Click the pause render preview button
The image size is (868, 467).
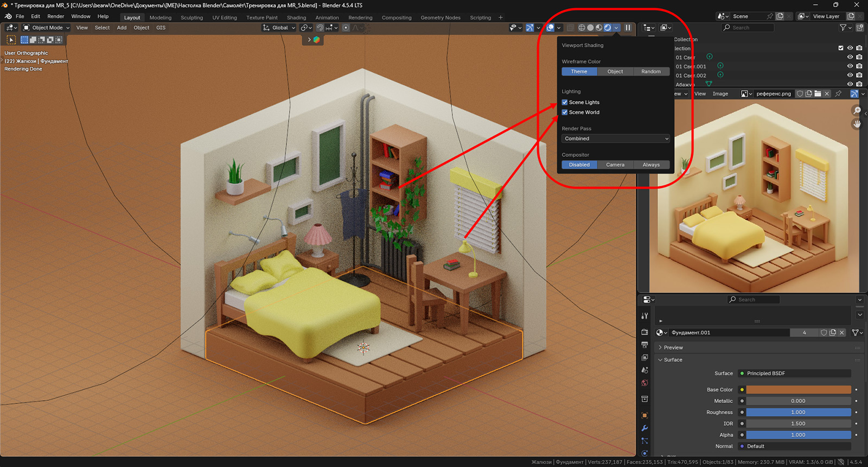(x=628, y=28)
